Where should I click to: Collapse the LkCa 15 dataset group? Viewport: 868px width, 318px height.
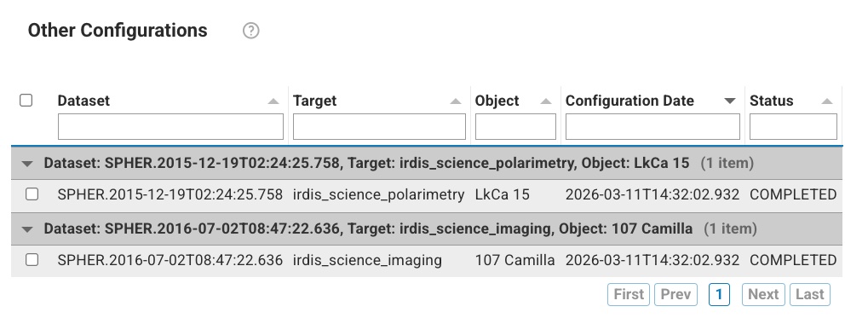tap(27, 164)
